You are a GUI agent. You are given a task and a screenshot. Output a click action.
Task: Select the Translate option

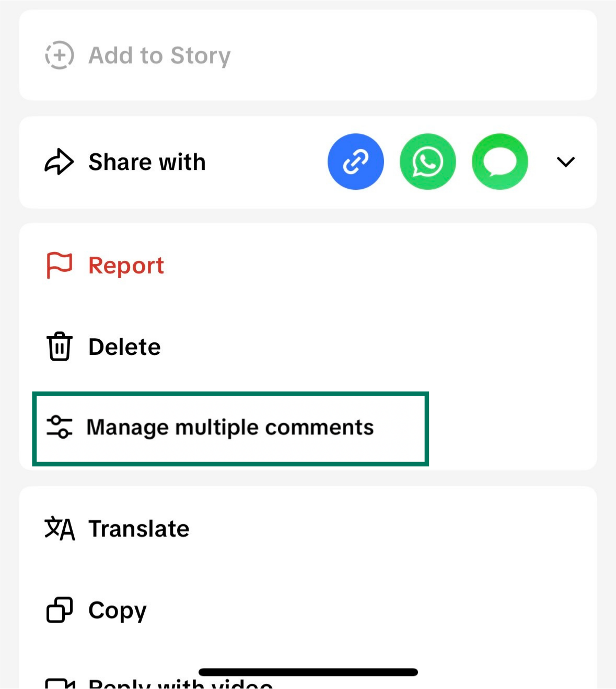coord(138,528)
